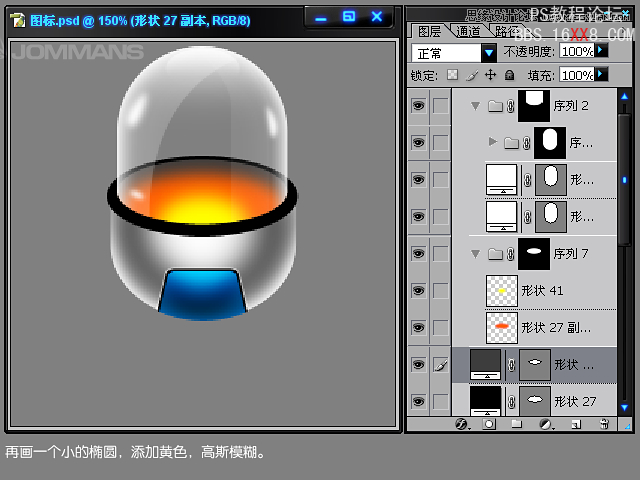Image resolution: width=640 pixels, height=480 pixels.
Task: Hide the 序列 2 group
Action: point(418,107)
